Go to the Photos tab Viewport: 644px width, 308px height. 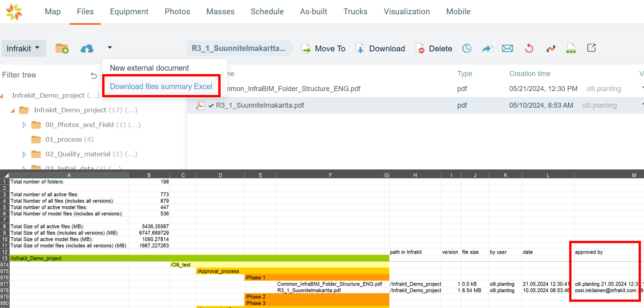point(177,12)
